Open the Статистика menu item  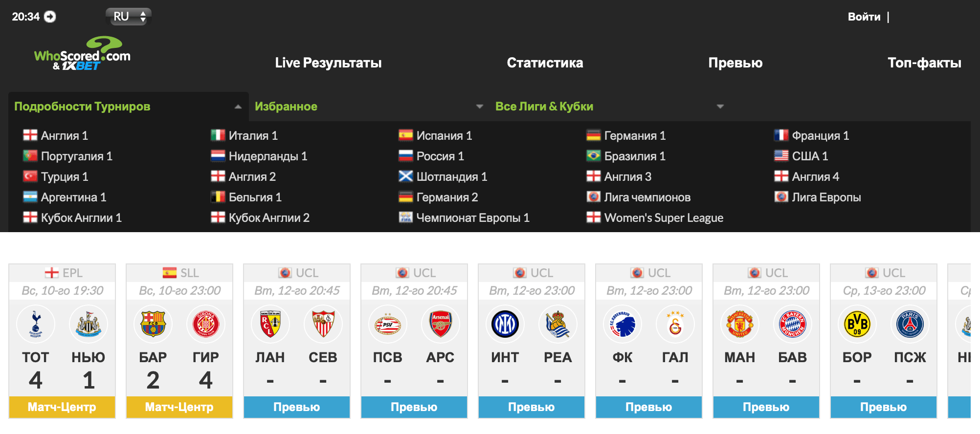(x=545, y=63)
